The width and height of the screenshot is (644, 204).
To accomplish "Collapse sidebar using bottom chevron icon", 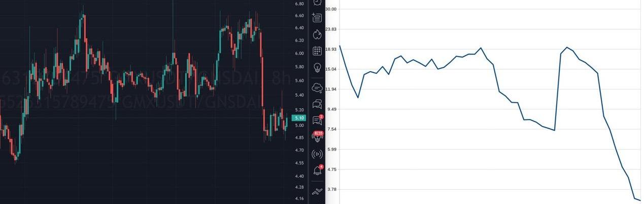I will coord(317,191).
